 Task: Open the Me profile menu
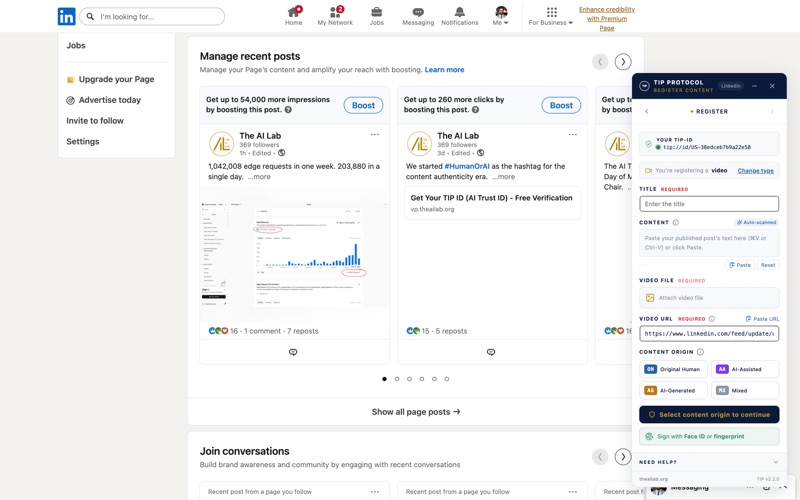coord(501,16)
